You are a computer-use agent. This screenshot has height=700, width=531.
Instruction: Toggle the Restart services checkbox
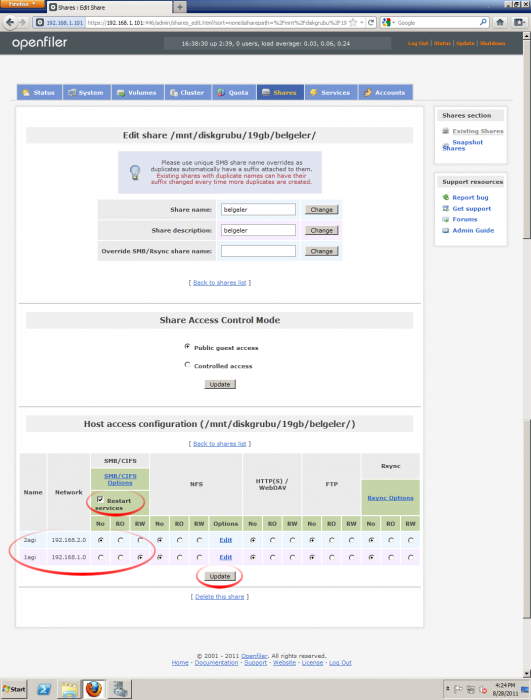100,500
